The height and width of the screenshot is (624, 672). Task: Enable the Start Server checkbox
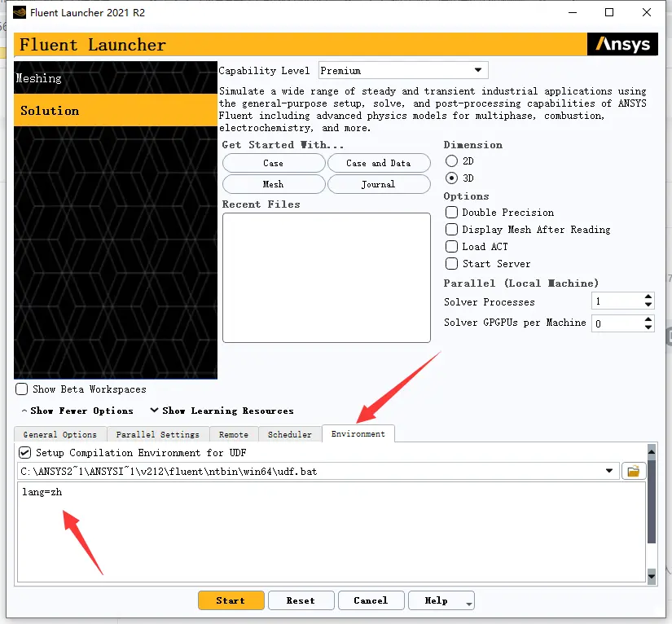pos(451,264)
